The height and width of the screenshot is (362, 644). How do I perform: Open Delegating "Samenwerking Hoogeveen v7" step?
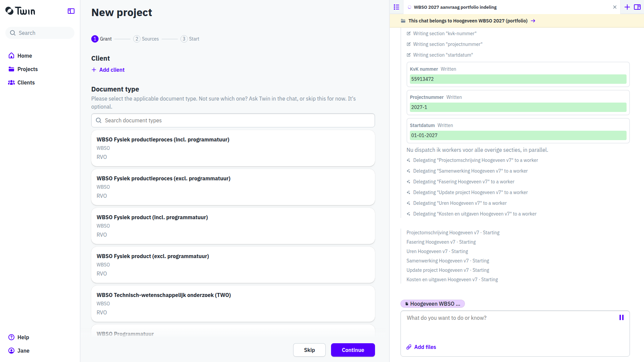point(467,171)
